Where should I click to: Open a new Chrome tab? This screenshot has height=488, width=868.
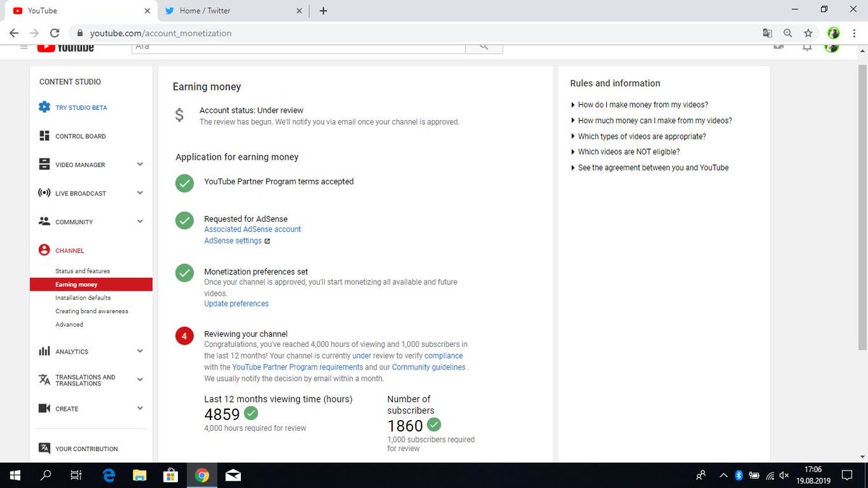pyautogui.click(x=323, y=11)
